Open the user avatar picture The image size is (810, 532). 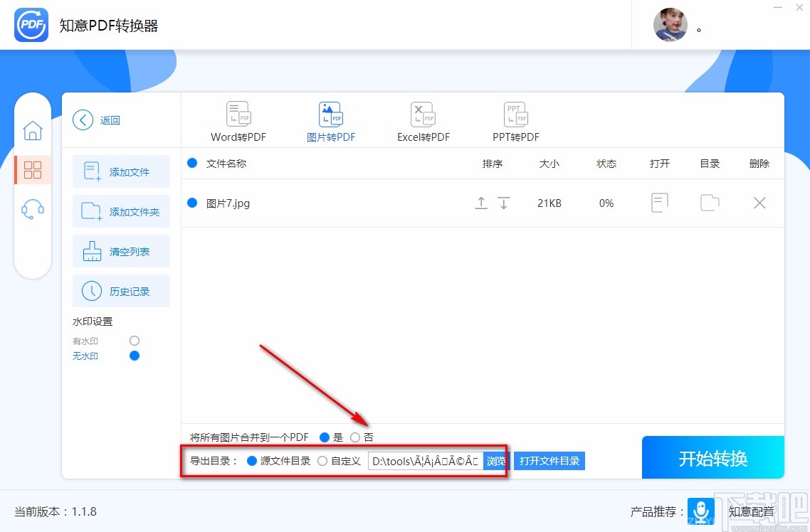point(670,25)
